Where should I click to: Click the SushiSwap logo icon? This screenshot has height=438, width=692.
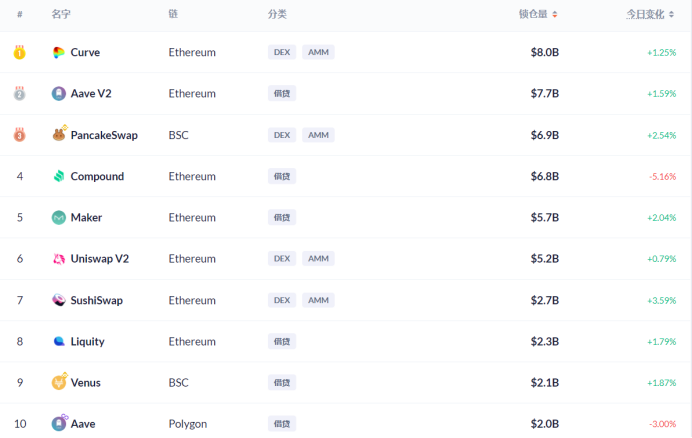tap(59, 300)
